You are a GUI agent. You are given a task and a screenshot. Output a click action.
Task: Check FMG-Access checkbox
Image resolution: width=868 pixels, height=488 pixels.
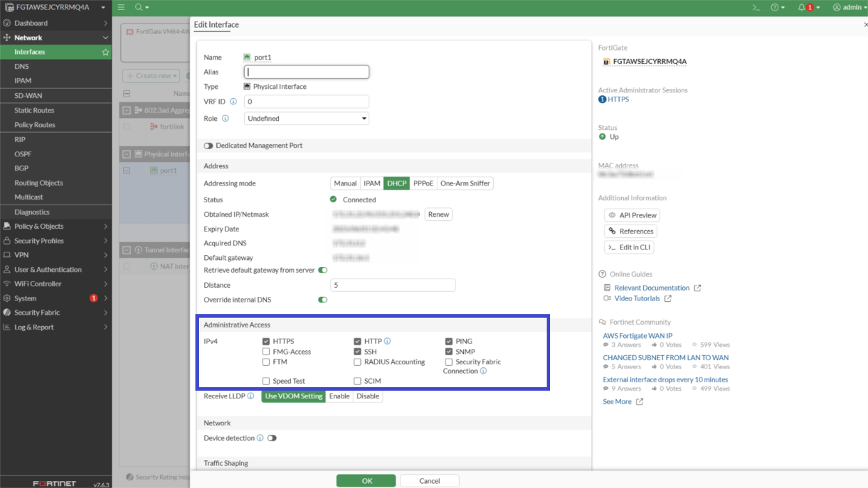coord(266,352)
